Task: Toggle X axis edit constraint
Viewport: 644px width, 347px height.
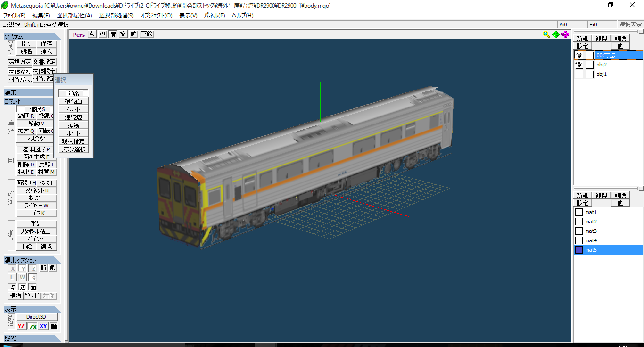Action: pos(13,268)
